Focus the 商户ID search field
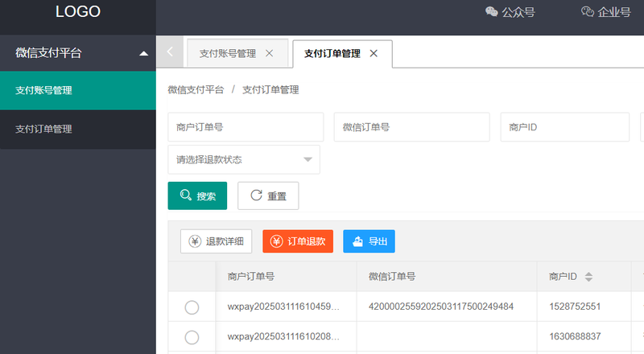644x354 pixels. [565, 127]
